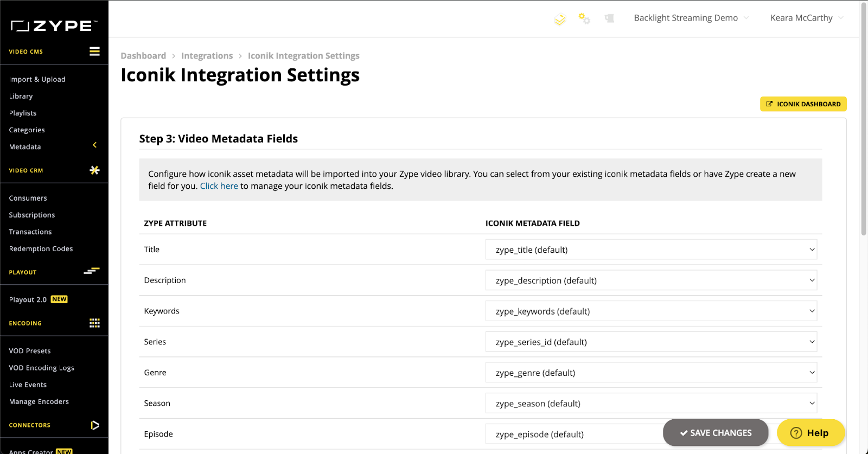Screen dimensions: 868x454
Task: Click the Playout bars icon
Action: 92,271
